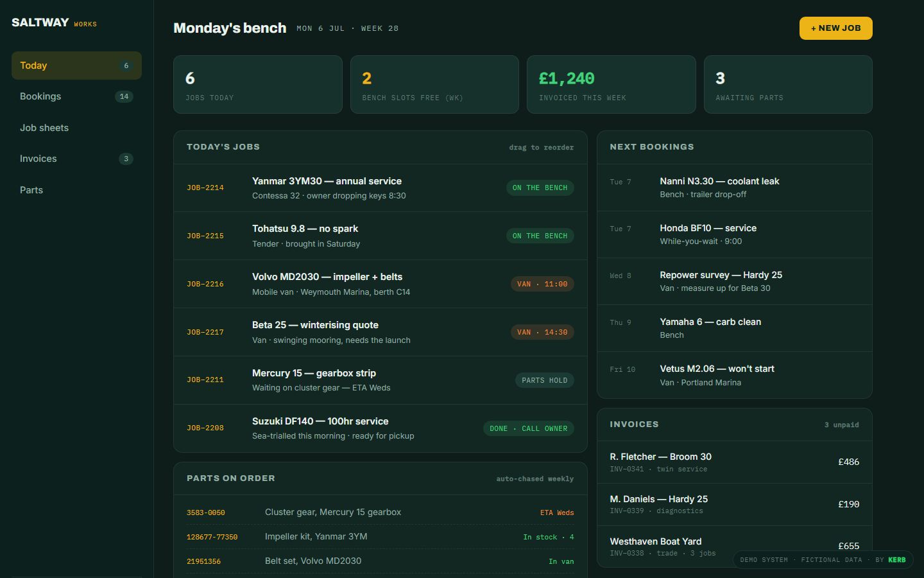This screenshot has width=924, height=578.
Task: Click the 3 unpaid label
Action: coord(841,425)
